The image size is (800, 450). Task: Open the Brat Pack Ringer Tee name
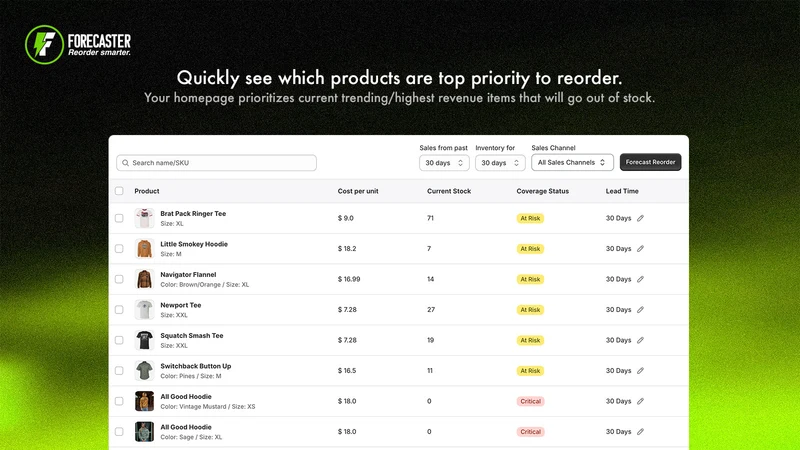[193, 214]
